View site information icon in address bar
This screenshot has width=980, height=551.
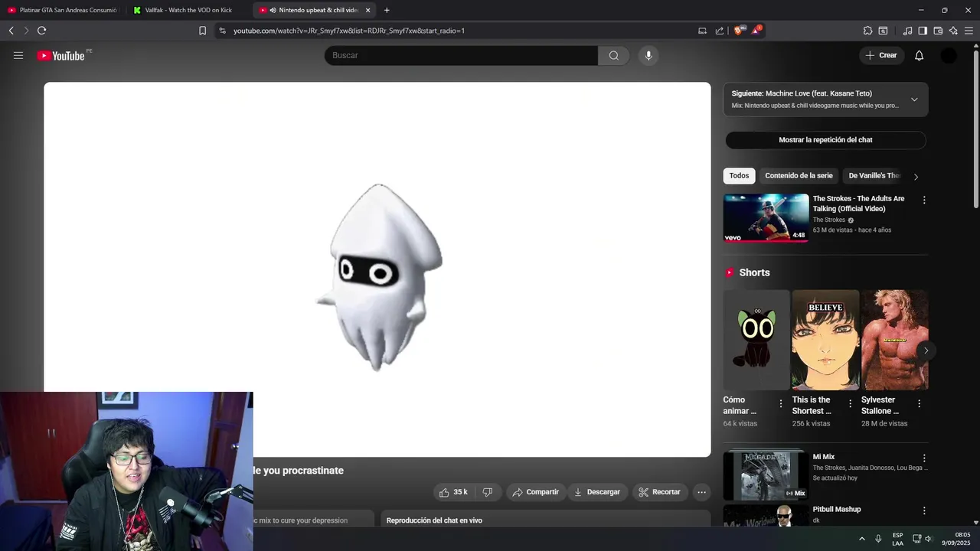tap(222, 31)
